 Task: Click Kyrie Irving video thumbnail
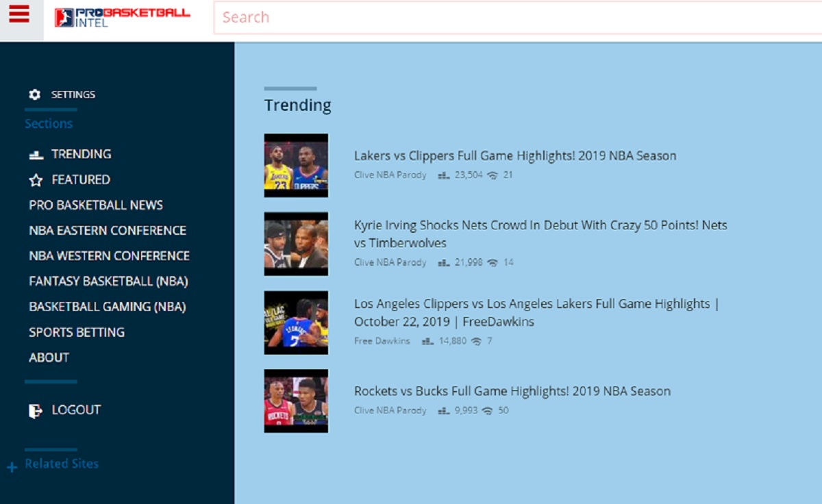pos(296,244)
